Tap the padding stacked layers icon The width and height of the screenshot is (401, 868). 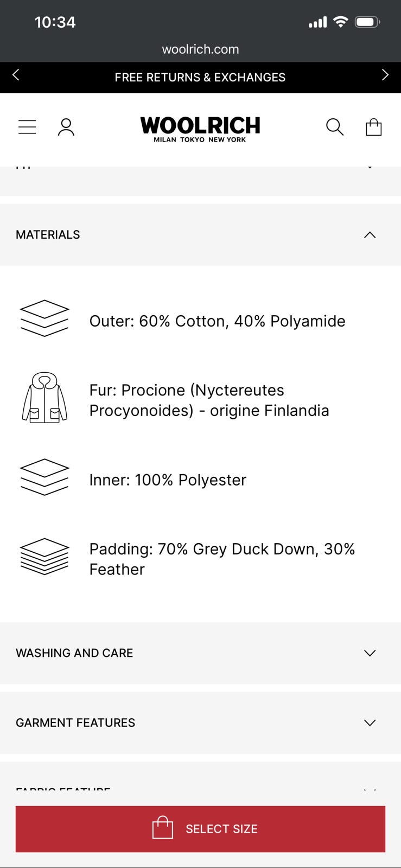[44, 557]
